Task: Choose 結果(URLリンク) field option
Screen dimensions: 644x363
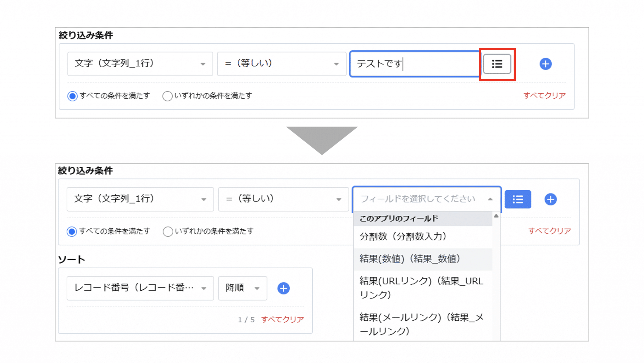Action: point(421,288)
